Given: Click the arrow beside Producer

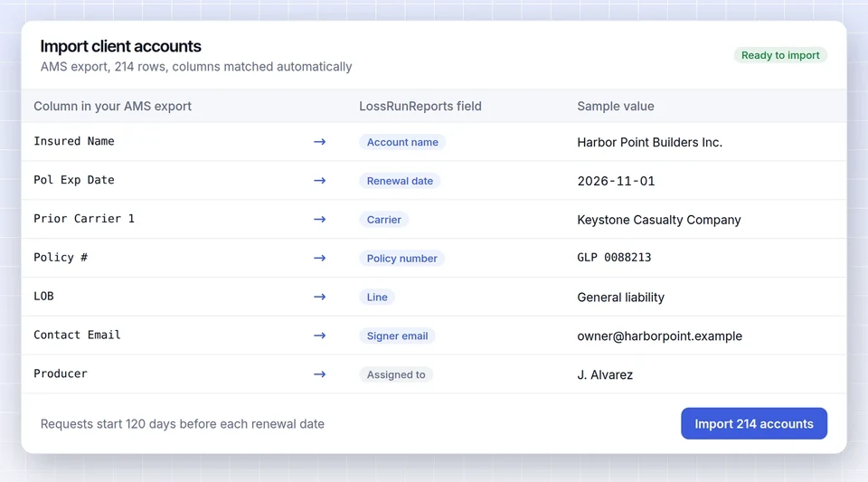Looking at the screenshot, I should click(319, 374).
